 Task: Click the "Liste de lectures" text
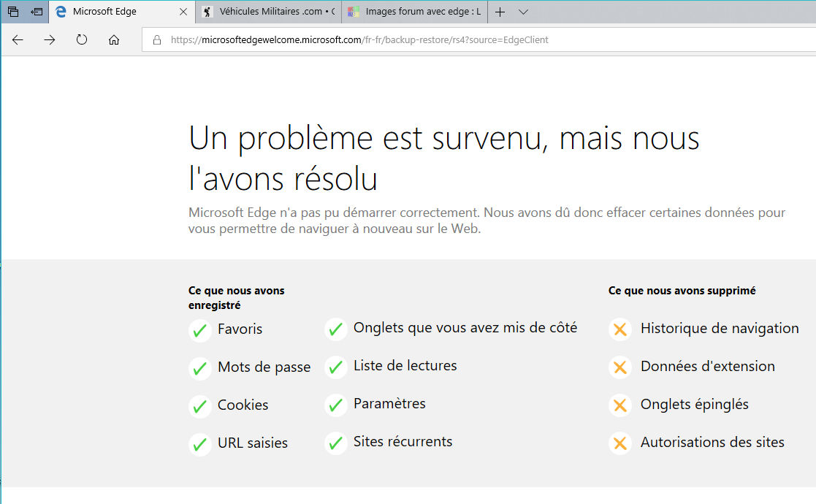[405, 366]
